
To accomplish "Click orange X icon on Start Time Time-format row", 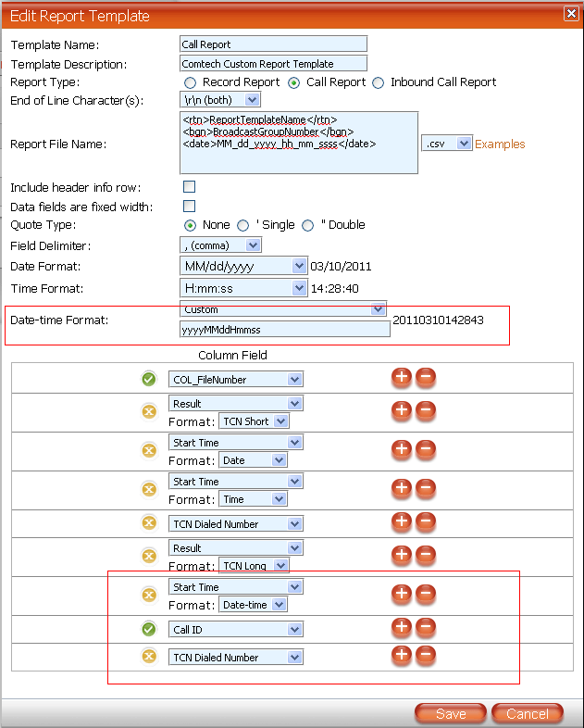I will [x=149, y=489].
